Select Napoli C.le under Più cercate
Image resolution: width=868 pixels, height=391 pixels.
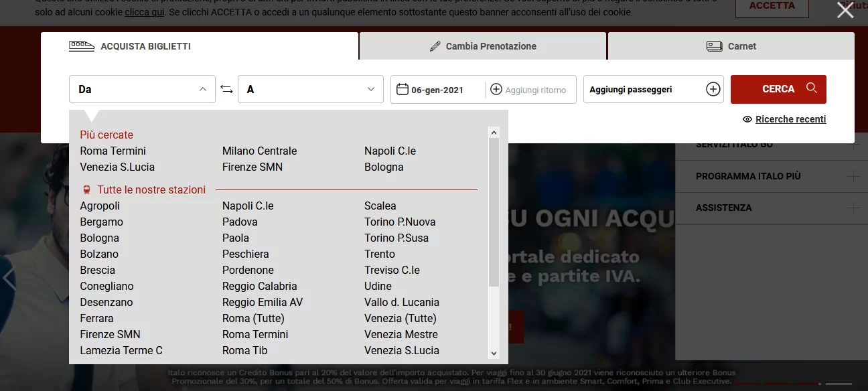(x=390, y=151)
